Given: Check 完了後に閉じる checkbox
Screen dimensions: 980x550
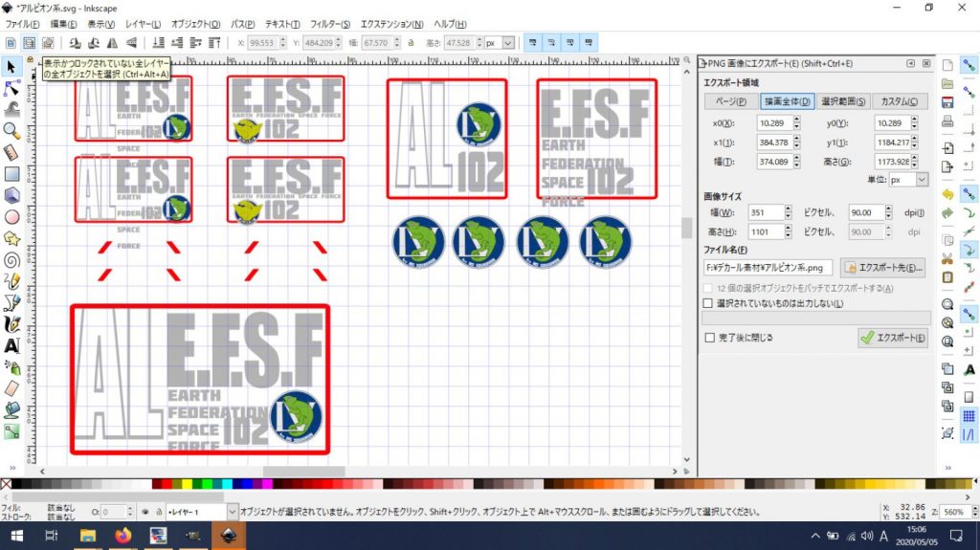Looking at the screenshot, I should [709, 338].
